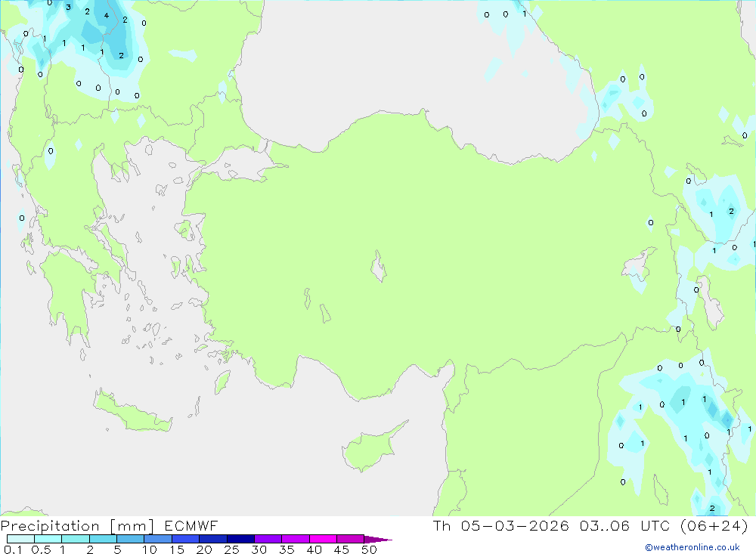Viewport: 756px width, 554px height.
Task: Click the '25' legend scale label
Action: (232, 549)
